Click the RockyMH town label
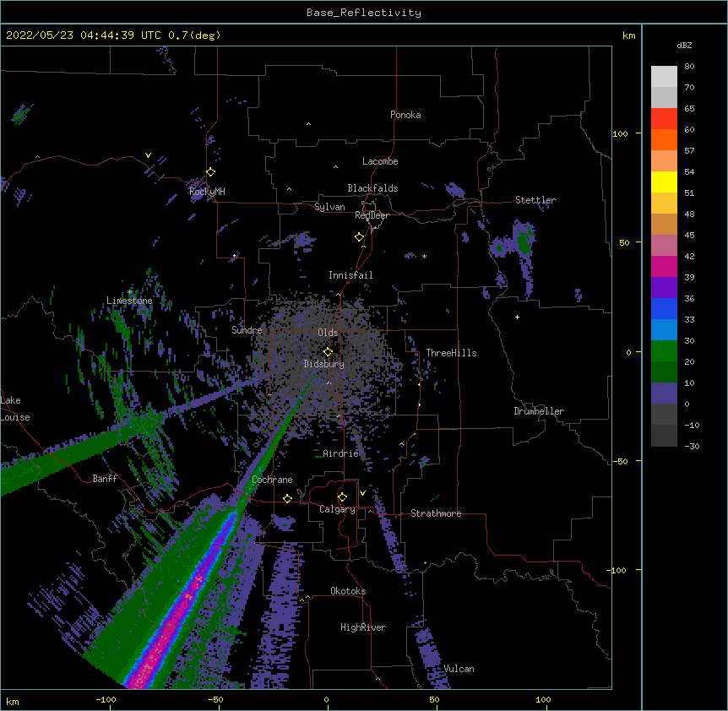This screenshot has width=728, height=711. click(207, 191)
